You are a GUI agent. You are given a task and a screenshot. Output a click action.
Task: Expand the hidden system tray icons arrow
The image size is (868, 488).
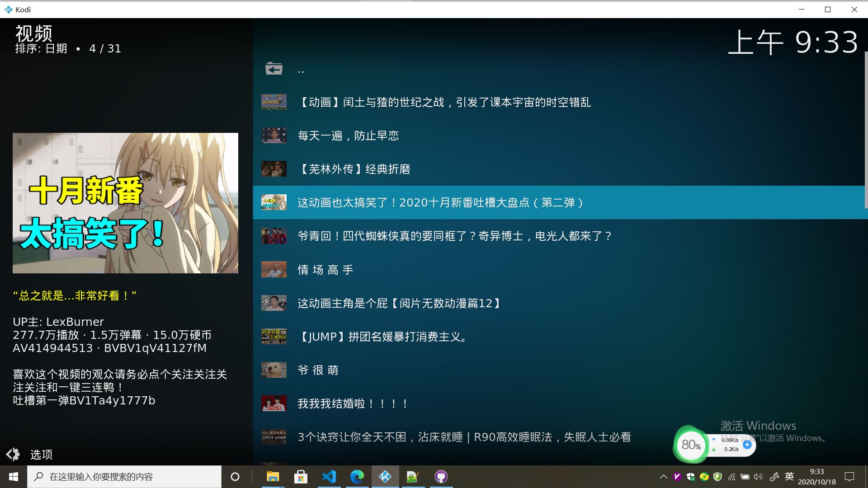[x=664, y=477]
